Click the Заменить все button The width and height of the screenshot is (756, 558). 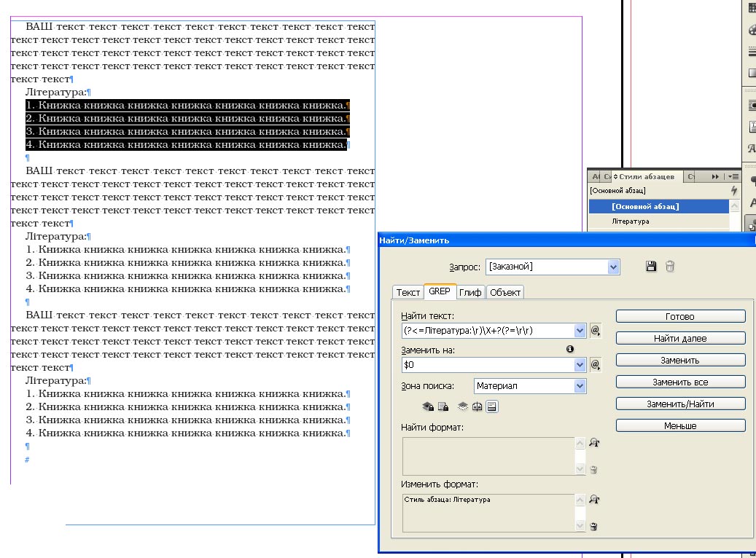[x=680, y=382]
